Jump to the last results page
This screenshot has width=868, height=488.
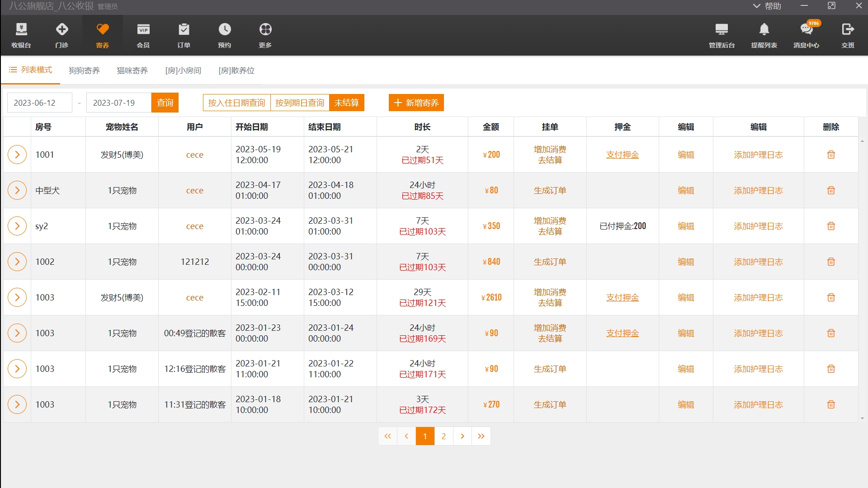pos(481,436)
